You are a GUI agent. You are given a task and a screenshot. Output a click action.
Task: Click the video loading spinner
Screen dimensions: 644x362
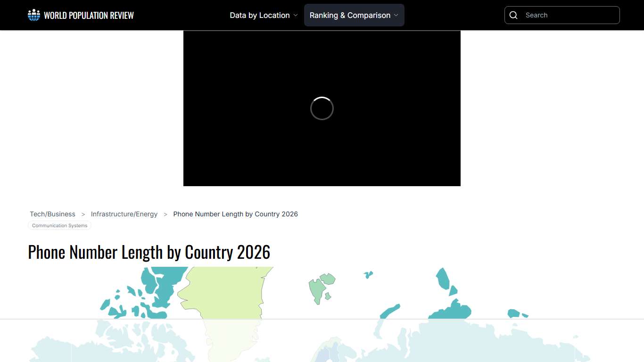322,108
